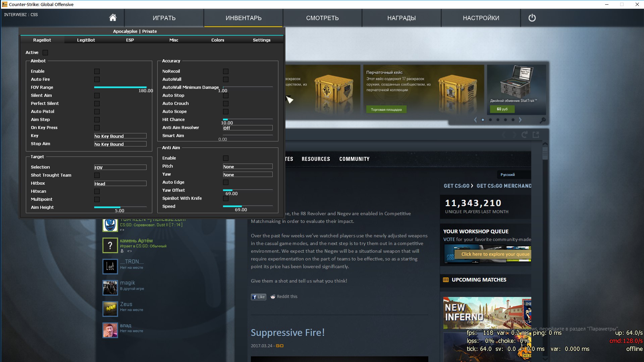Switch to the ESP tab
This screenshot has width=644, height=362.
[x=130, y=40]
